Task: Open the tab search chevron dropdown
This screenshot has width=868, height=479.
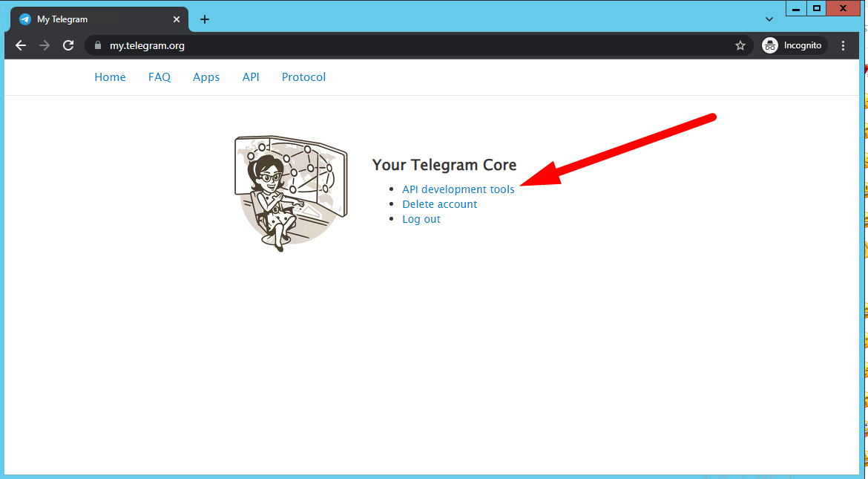Action: pyautogui.click(x=769, y=19)
